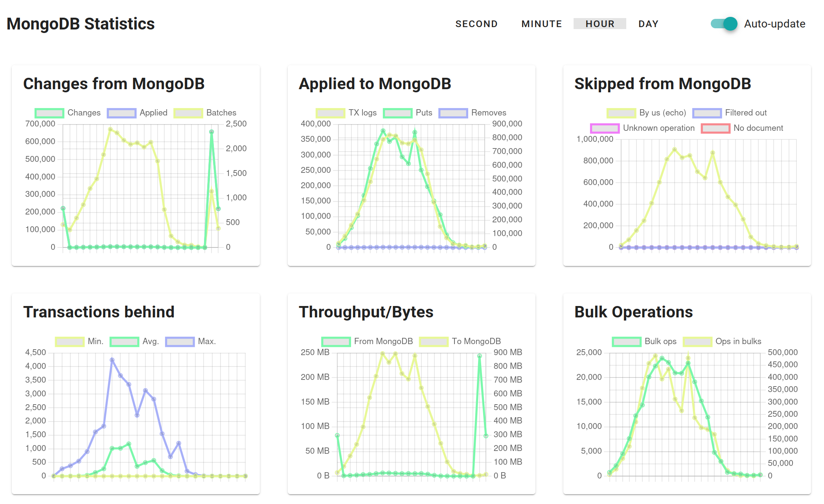This screenshot has width=824, height=504.
Task: Toggle Removes swatch in Applied chart
Action: pyautogui.click(x=453, y=113)
